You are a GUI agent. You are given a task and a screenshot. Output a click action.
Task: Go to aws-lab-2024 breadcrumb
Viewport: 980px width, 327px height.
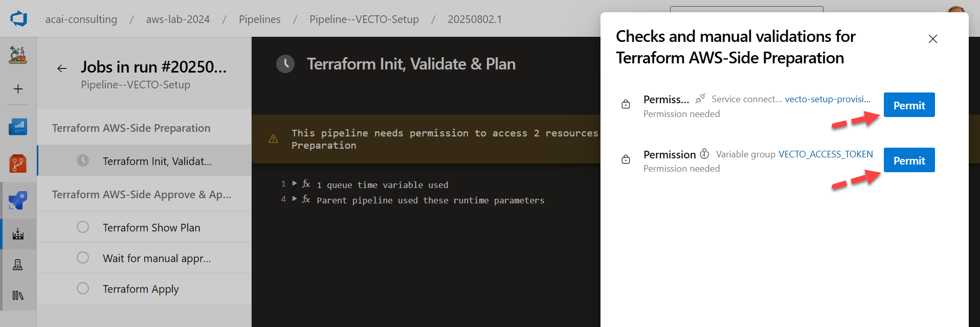click(178, 19)
